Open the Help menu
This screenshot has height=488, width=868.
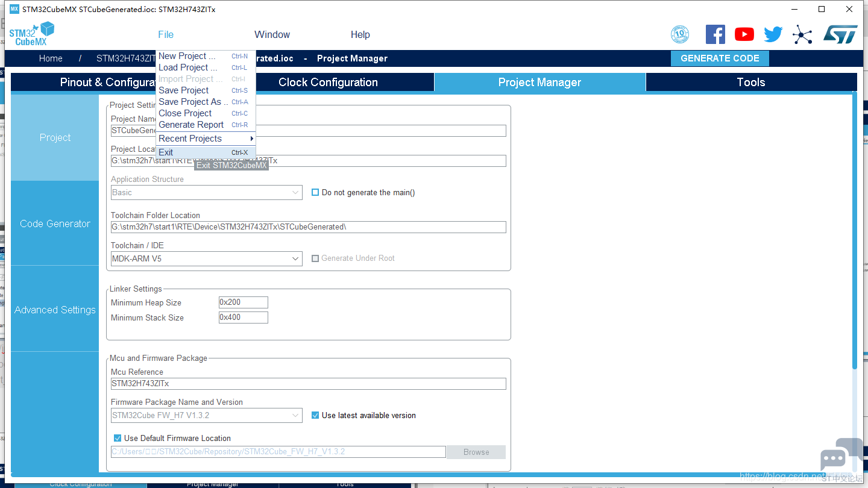[360, 34]
